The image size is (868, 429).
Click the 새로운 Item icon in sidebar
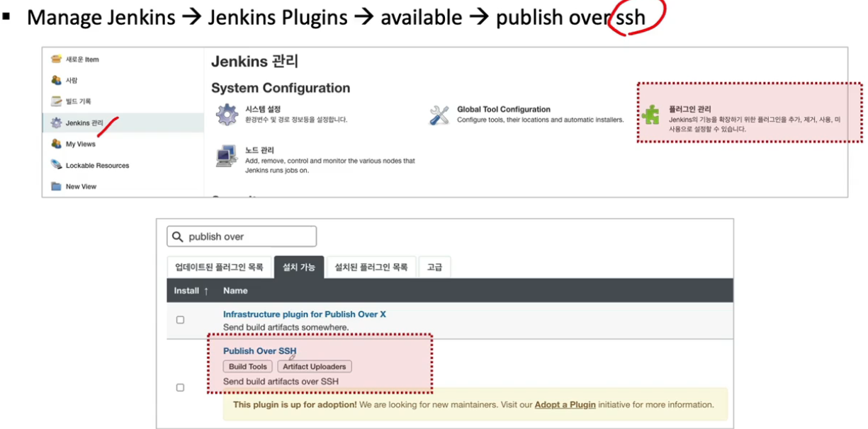click(x=56, y=59)
